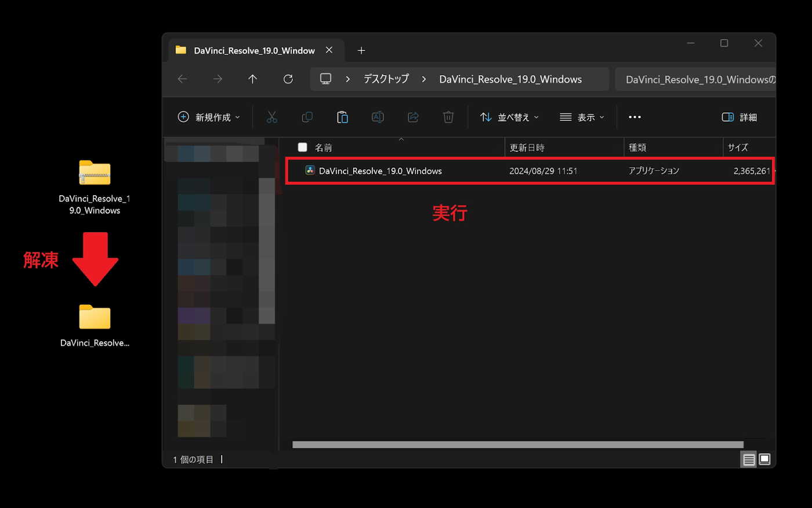This screenshot has width=812, height=508.
Task: Close the DaVinci_Resolve_19.0_Window tab
Action: pyautogui.click(x=329, y=50)
